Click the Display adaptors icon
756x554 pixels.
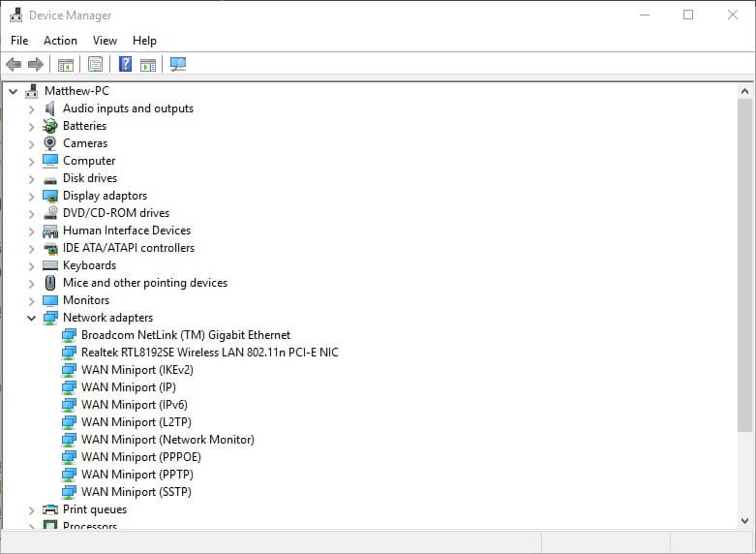(x=50, y=196)
